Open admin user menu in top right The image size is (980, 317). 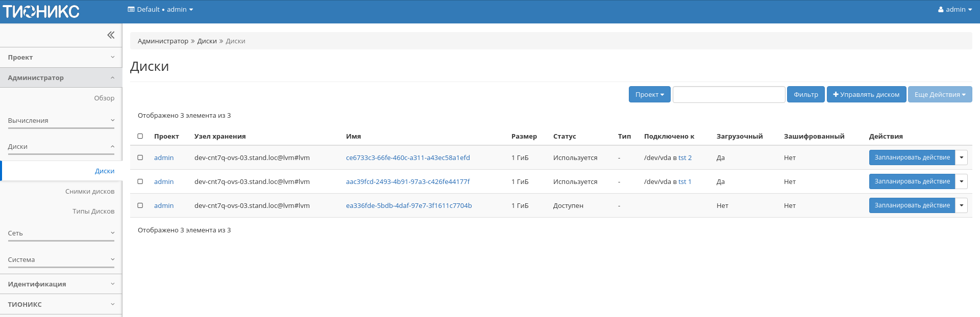pyautogui.click(x=954, y=10)
